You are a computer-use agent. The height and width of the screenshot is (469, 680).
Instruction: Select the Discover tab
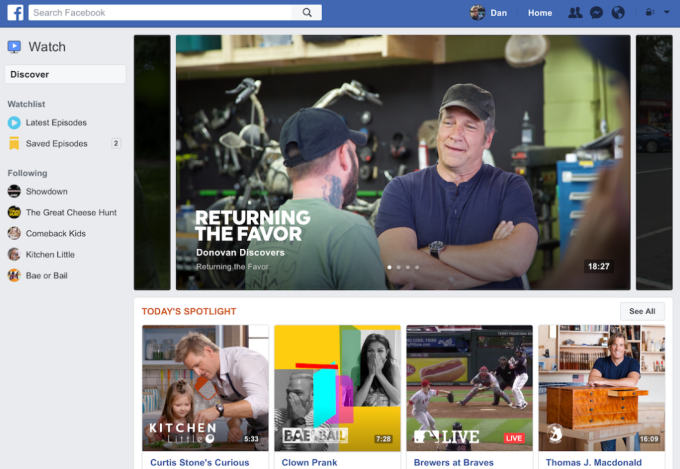[x=65, y=74]
